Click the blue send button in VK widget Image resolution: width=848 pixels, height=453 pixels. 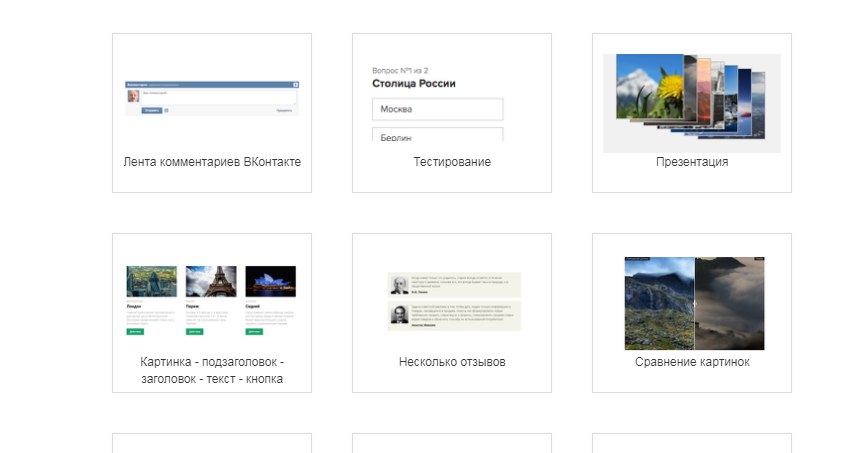[x=151, y=110]
